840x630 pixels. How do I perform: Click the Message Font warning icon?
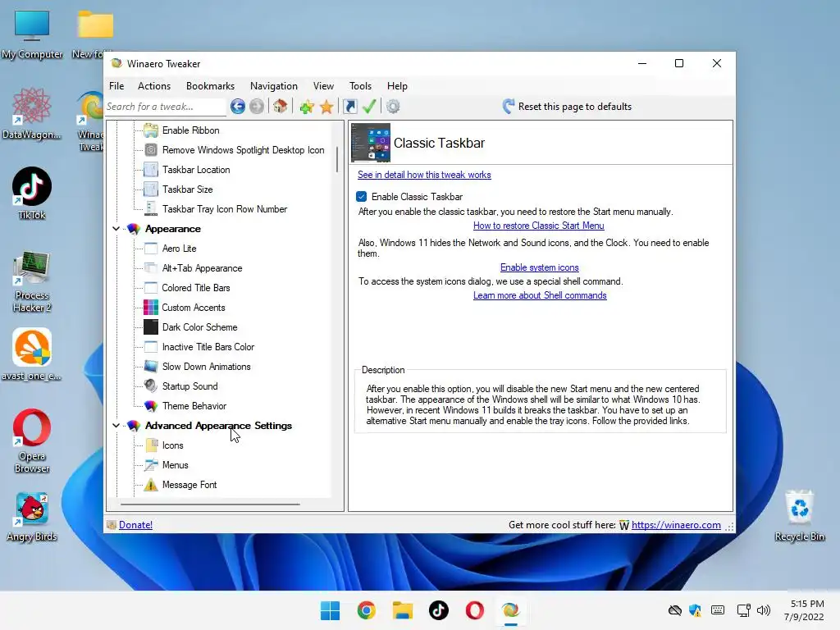click(x=151, y=485)
